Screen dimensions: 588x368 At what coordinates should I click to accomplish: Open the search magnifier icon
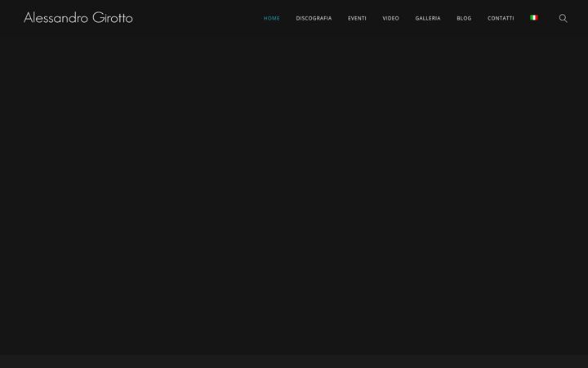coord(563,18)
